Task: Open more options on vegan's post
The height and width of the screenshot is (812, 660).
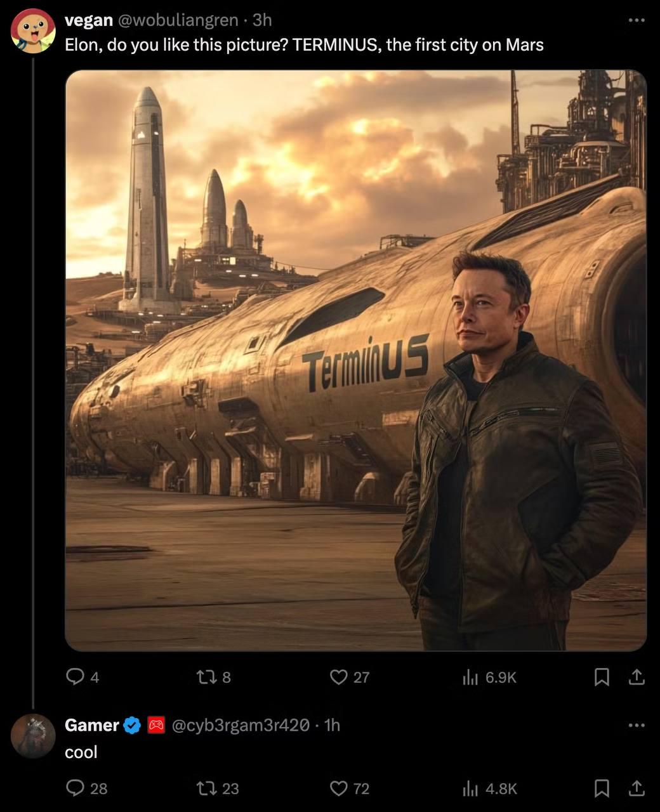Action: click(636, 20)
